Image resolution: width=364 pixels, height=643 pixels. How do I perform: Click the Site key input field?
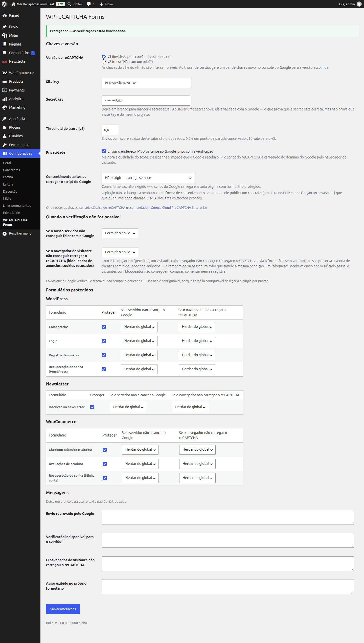(x=146, y=83)
